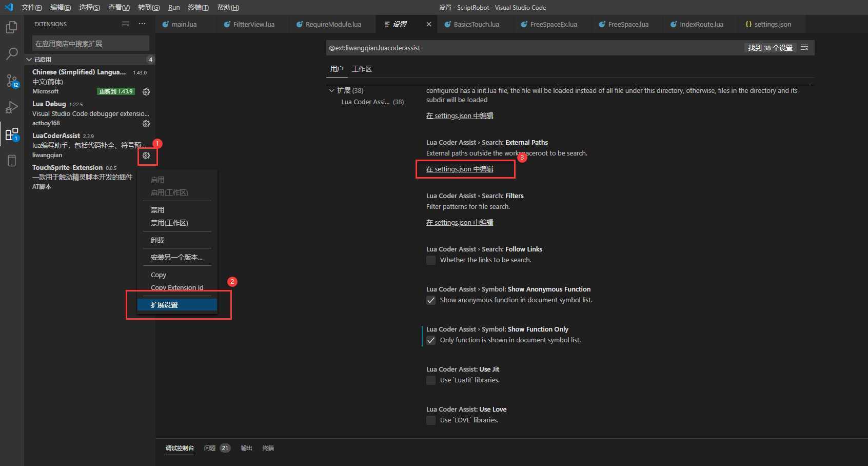Choose 安装另一个版本... in context menu

point(177,257)
